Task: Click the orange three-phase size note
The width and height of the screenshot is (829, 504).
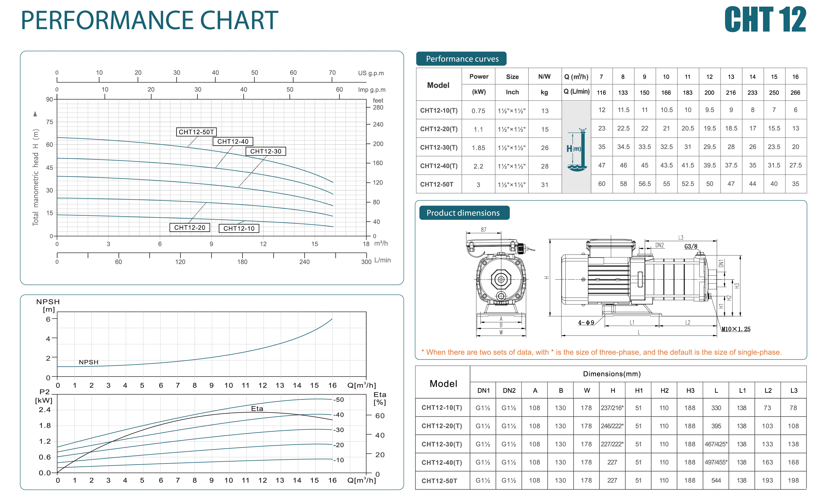Action: click(601, 352)
